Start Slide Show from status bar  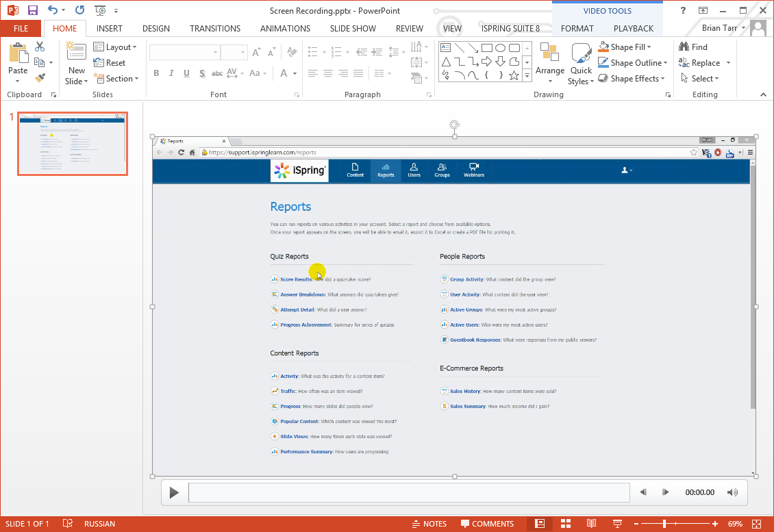(617, 524)
